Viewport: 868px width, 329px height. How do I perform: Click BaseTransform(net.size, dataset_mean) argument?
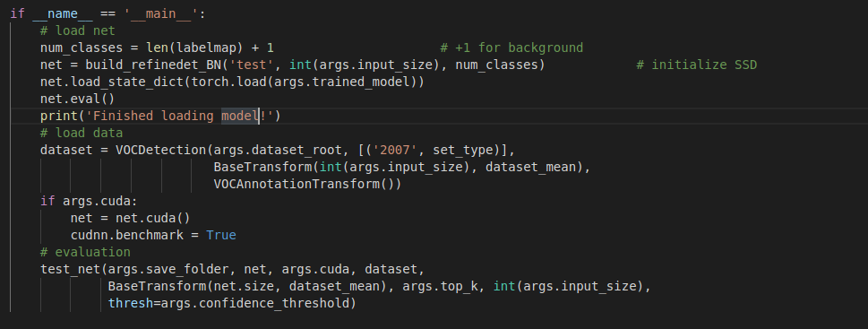[252, 286]
